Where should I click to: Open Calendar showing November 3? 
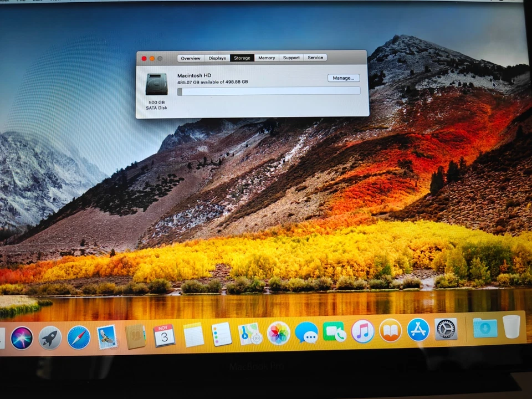tap(164, 336)
